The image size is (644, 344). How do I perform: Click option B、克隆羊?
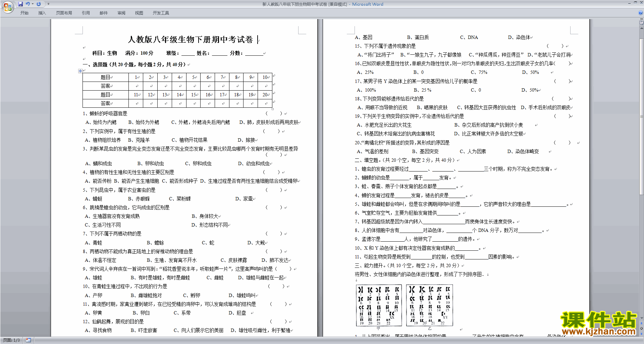click(139, 140)
